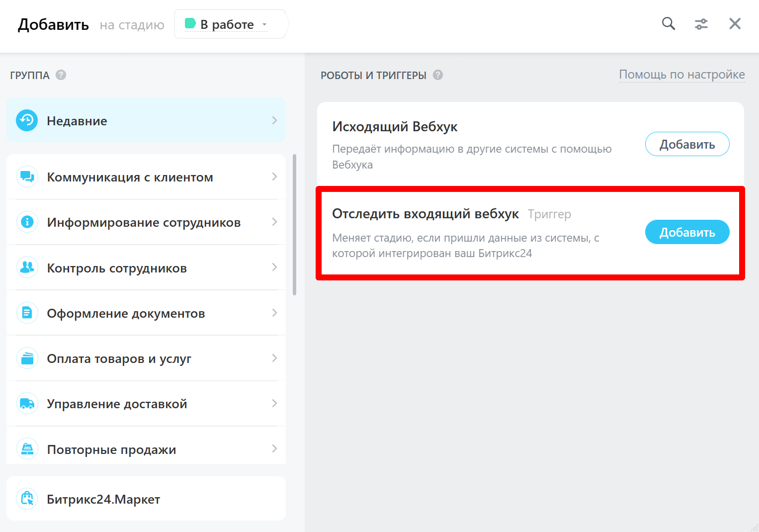
Task: Click the Контроль сотрудников people icon
Action: [x=27, y=267]
